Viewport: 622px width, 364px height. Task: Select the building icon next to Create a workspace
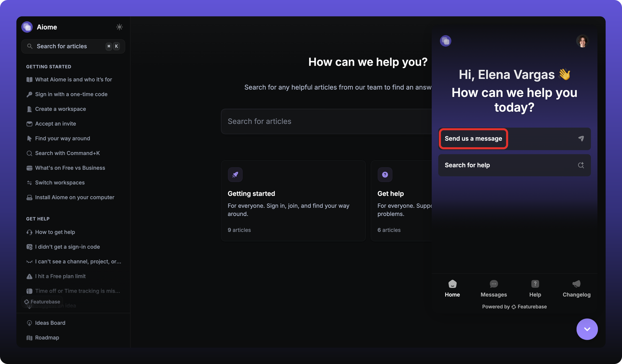tap(30, 109)
